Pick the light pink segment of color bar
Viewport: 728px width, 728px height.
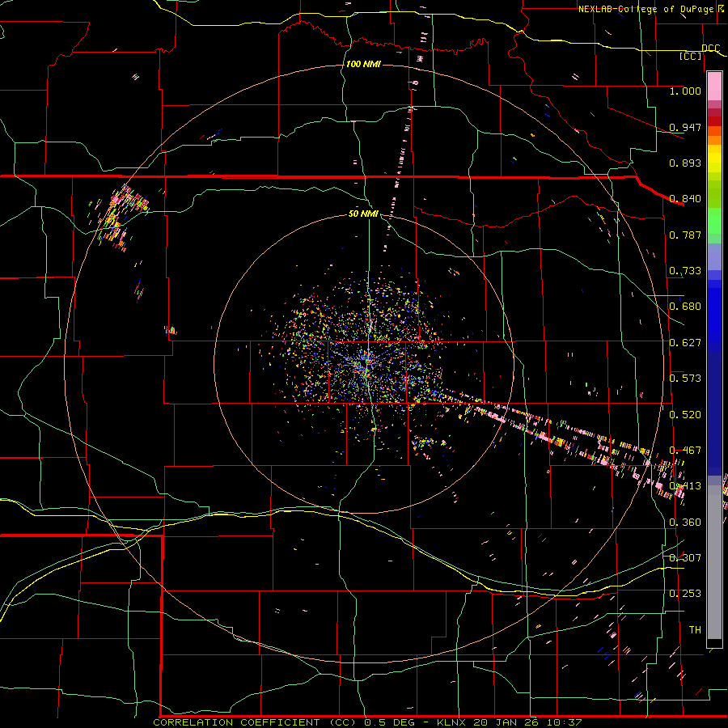pos(714,87)
